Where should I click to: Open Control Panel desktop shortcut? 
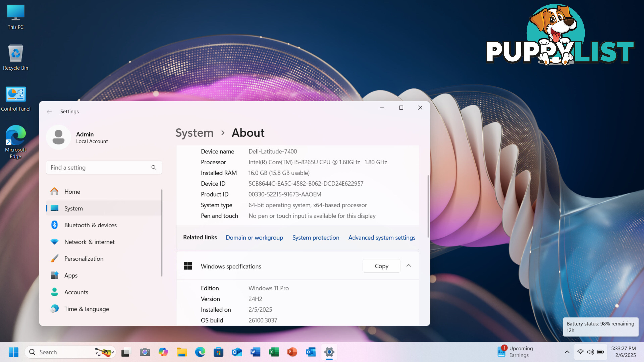click(x=15, y=99)
